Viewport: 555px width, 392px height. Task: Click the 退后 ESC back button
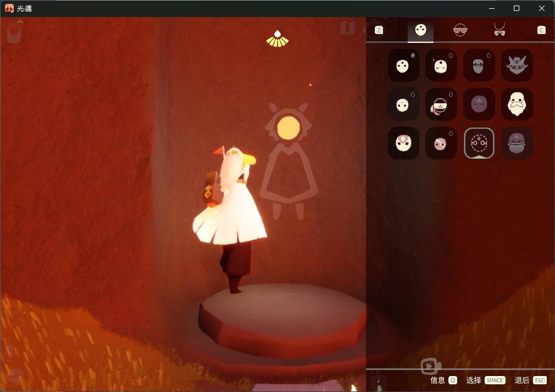[531, 380]
